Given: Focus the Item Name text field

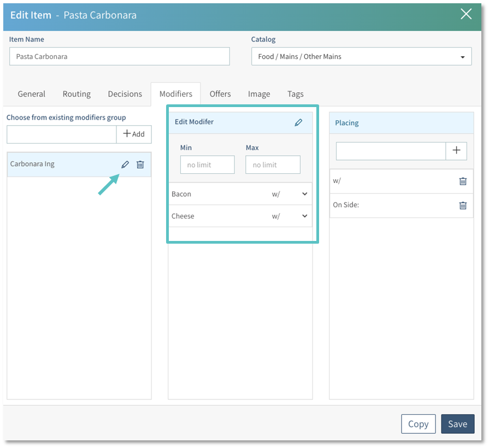Looking at the screenshot, I should pyautogui.click(x=120, y=56).
